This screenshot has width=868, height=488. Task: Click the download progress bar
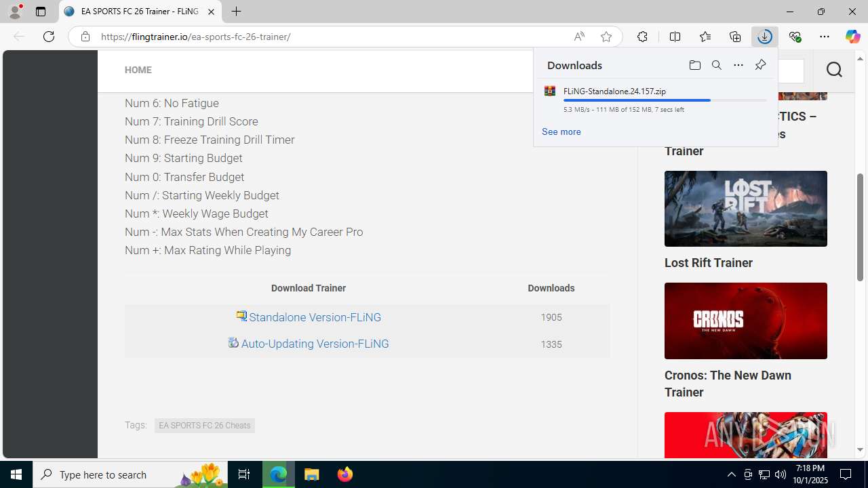[665, 100]
